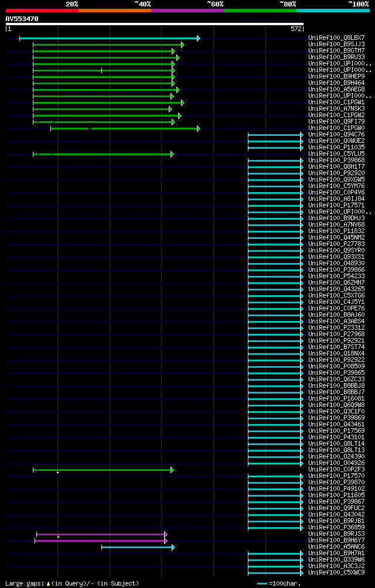
Task: Click the red 20% identity legend segment
Action: (42, 11)
